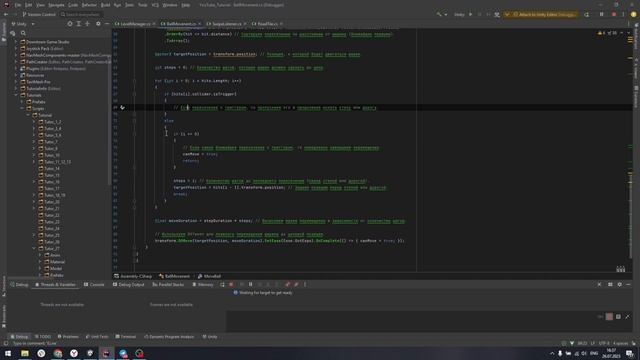Open the Unity view dropdown in explorer

click(x=23, y=24)
